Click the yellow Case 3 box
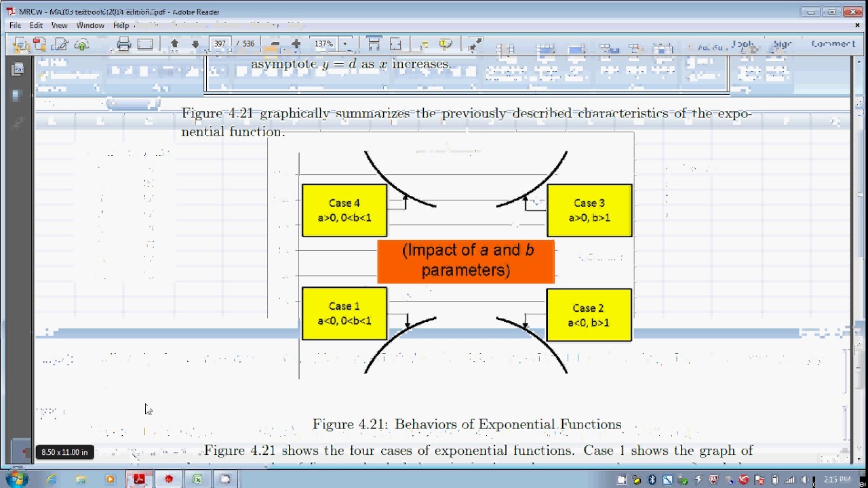 pos(589,210)
